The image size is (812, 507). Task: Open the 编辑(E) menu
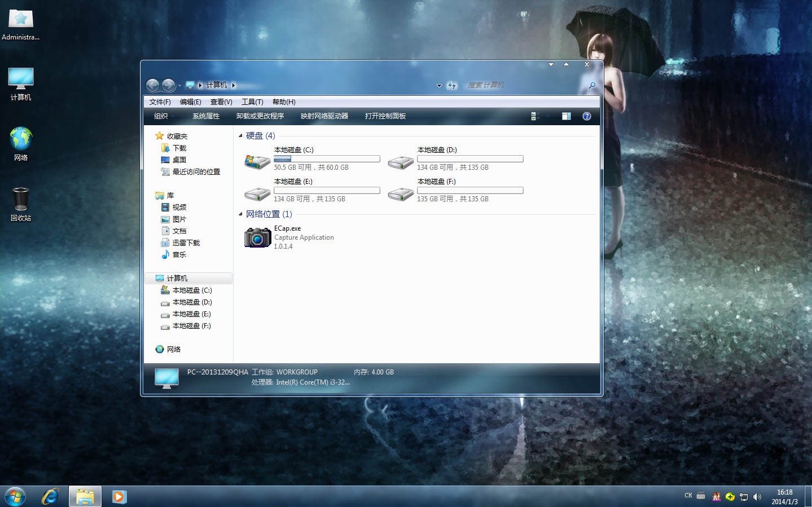[x=191, y=102]
